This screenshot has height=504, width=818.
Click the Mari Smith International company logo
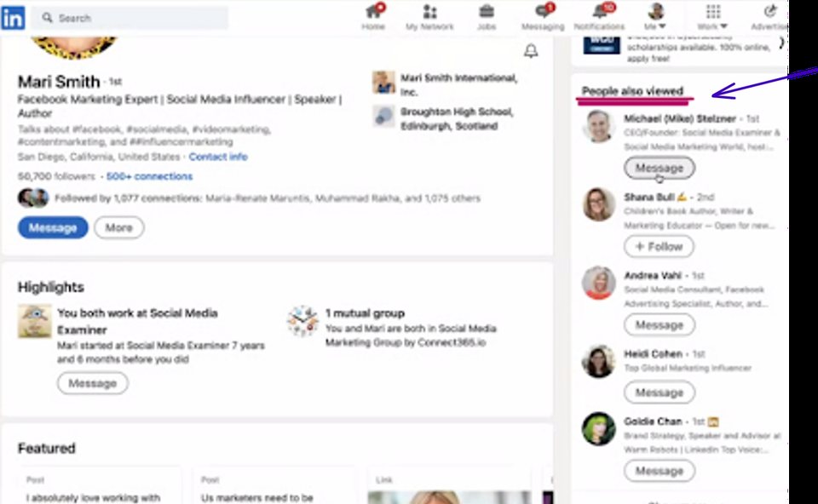click(383, 83)
